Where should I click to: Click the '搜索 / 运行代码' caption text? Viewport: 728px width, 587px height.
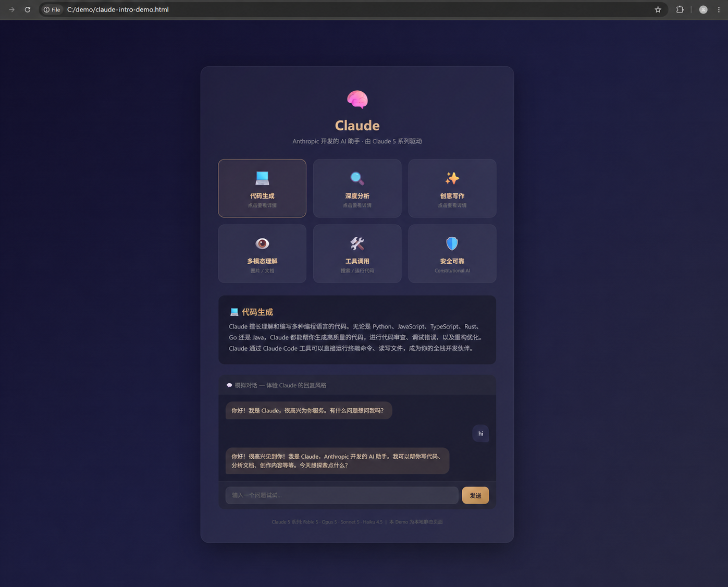[x=357, y=271]
